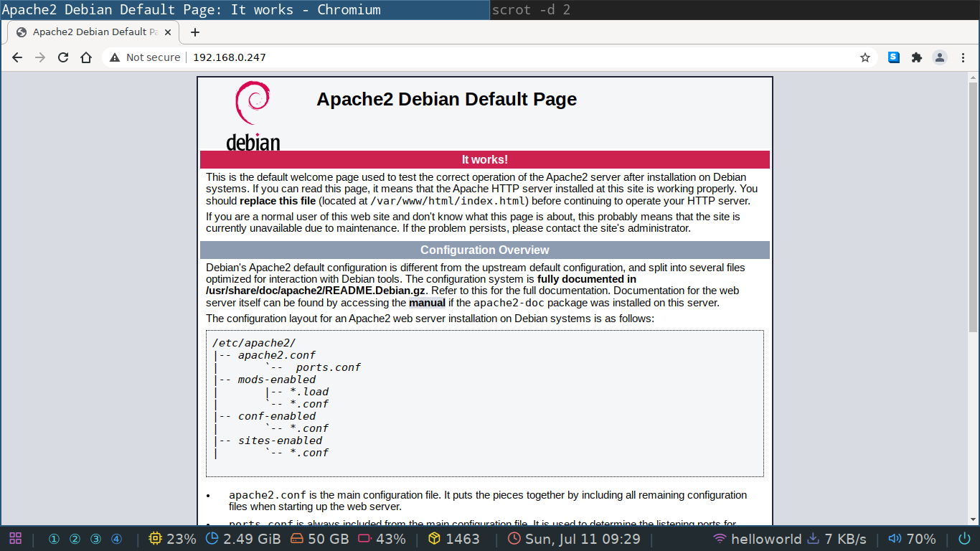Click the wifi icon for helloworld
Image resolution: width=980 pixels, height=551 pixels.
coord(720,539)
